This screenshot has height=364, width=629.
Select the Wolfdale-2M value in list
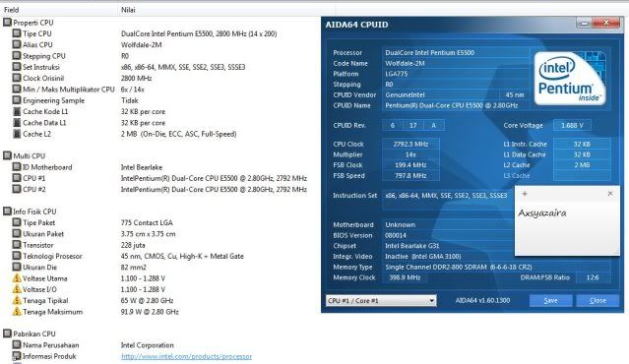[141, 45]
